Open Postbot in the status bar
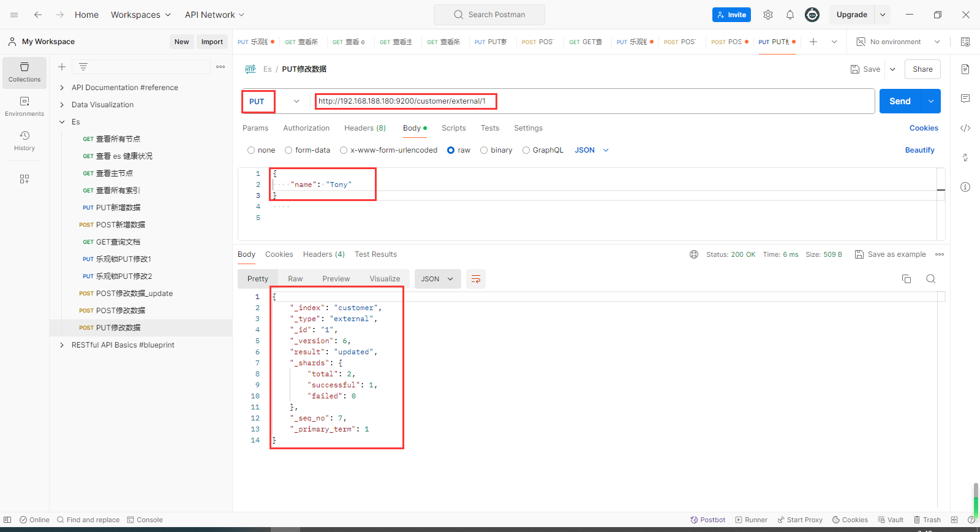 pyautogui.click(x=707, y=520)
